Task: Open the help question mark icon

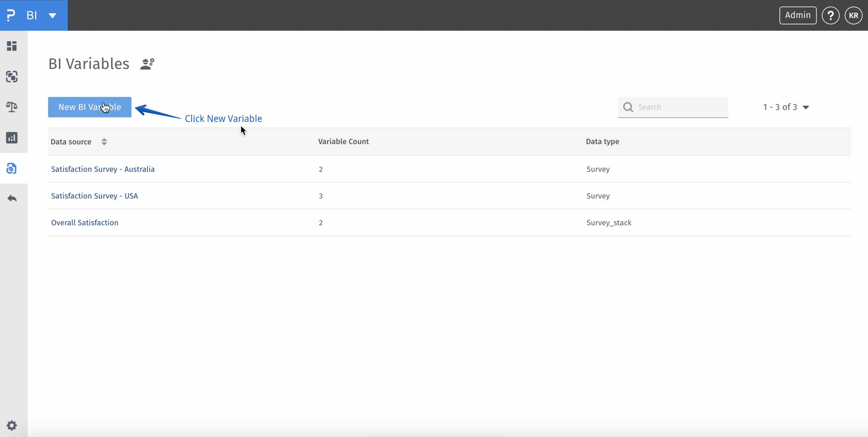Action: 830,15
